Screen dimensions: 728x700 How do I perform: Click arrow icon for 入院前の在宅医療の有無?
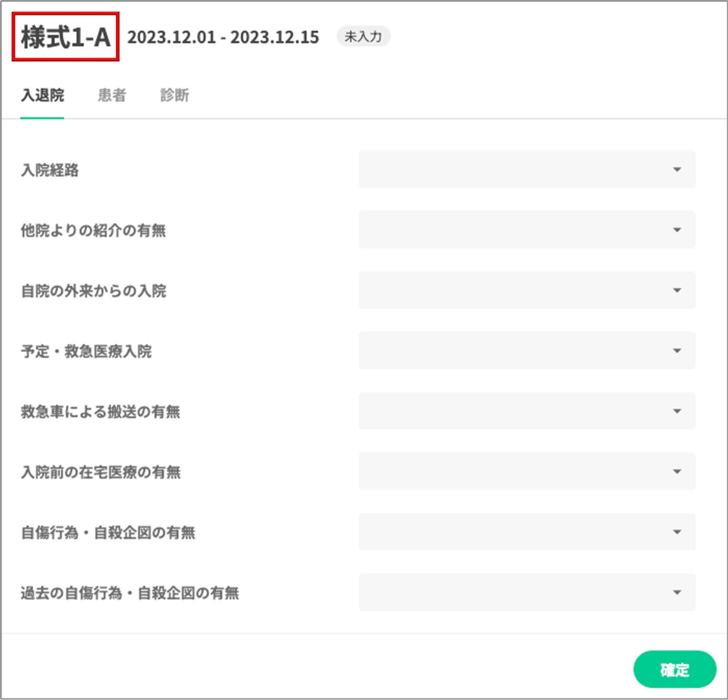[677, 472]
